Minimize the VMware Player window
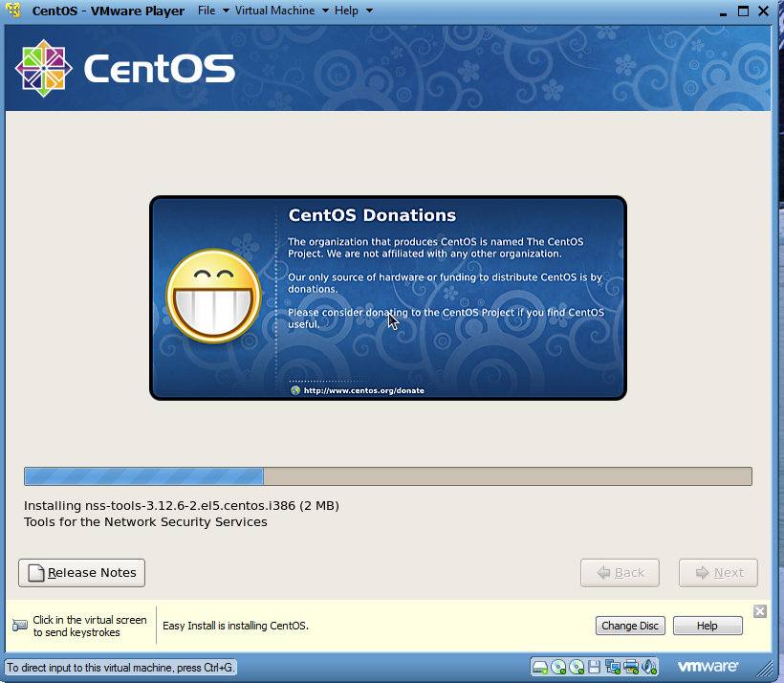The width and height of the screenshot is (784, 683). (x=723, y=12)
